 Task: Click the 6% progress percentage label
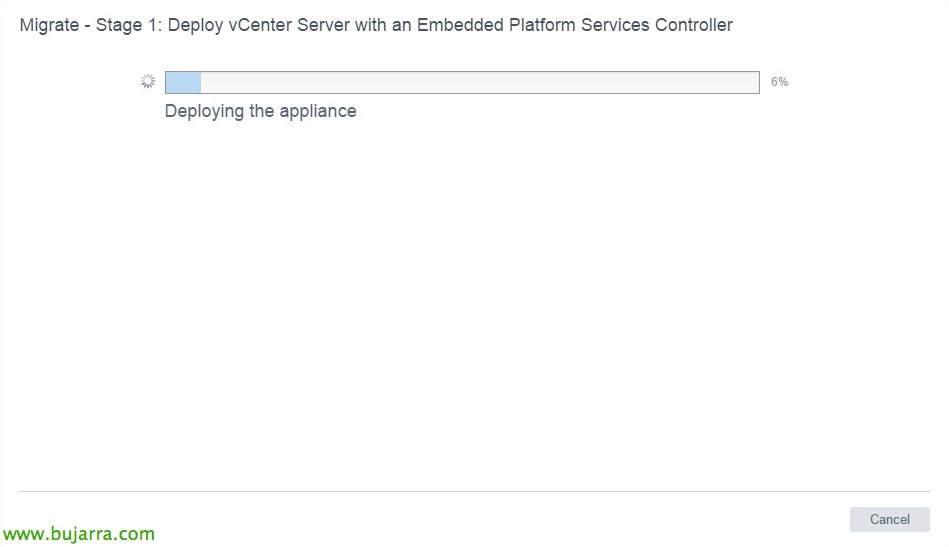(x=779, y=82)
